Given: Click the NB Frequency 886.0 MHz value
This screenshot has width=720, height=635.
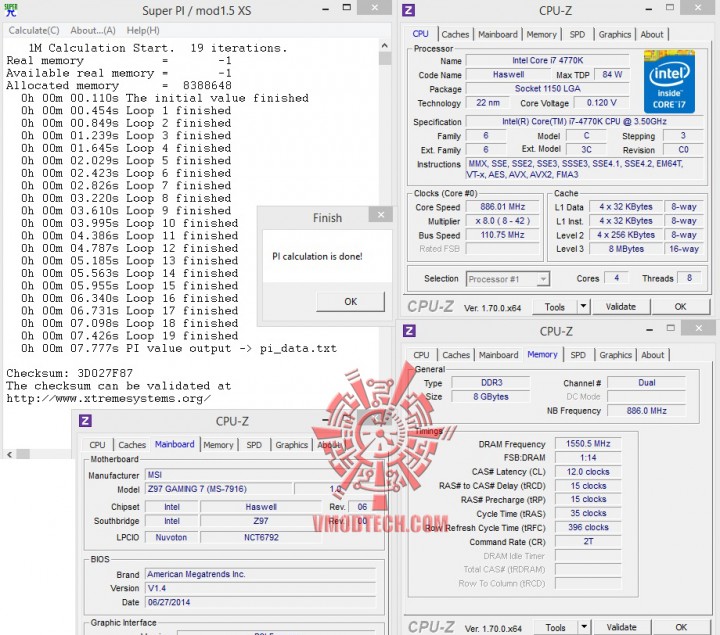Looking at the screenshot, I should pos(646,410).
